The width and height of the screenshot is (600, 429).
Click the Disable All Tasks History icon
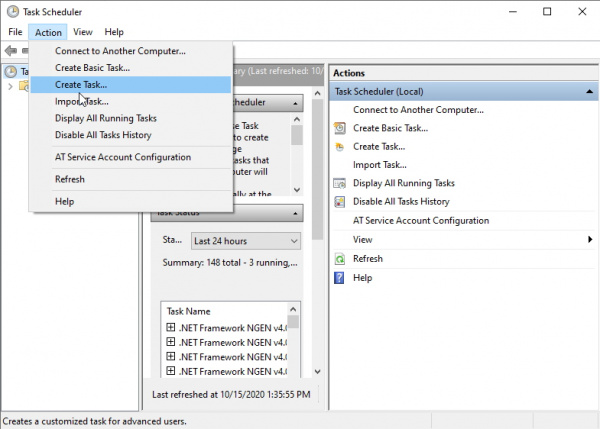coord(339,202)
